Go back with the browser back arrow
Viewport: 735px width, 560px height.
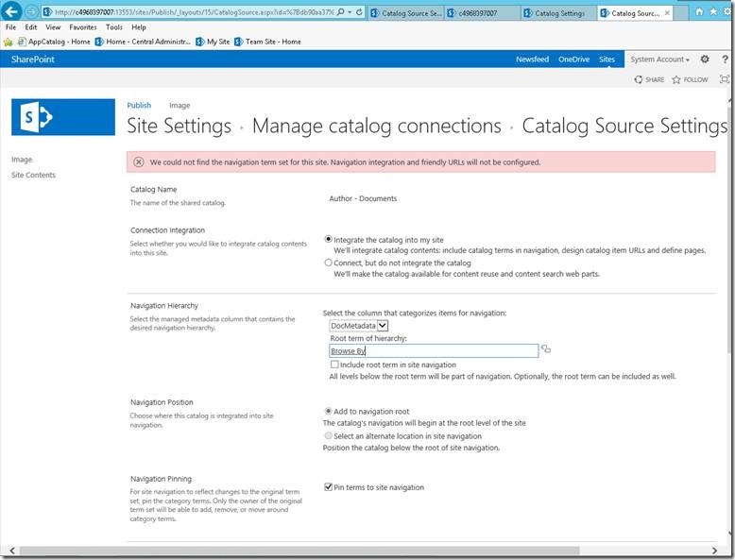12,11
